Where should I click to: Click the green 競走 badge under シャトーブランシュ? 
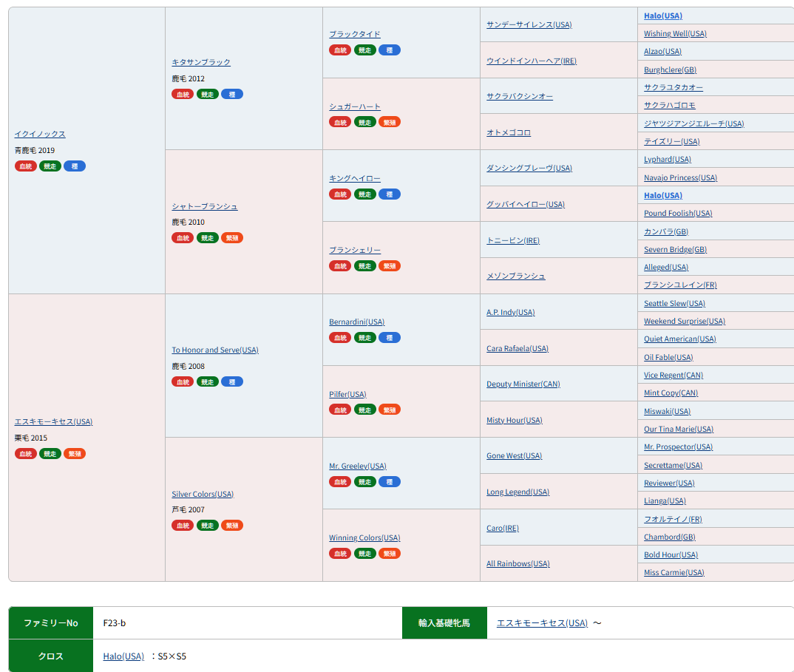pyautogui.click(x=208, y=238)
